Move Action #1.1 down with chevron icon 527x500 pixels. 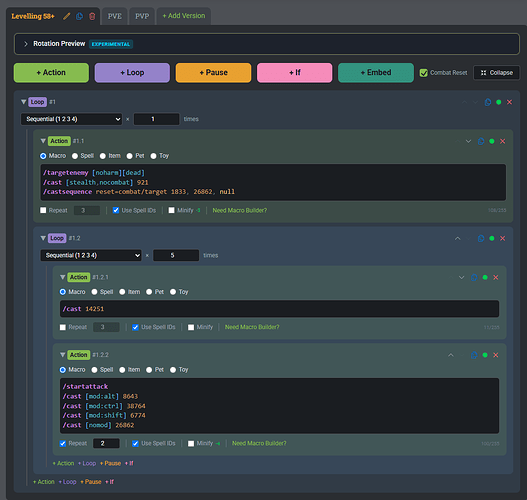[x=468, y=141]
